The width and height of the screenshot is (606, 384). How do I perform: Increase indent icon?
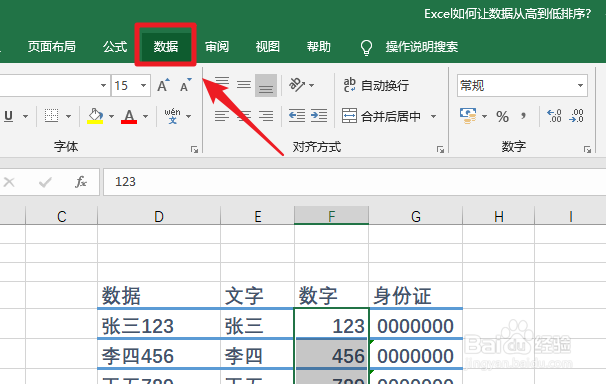coord(319,116)
